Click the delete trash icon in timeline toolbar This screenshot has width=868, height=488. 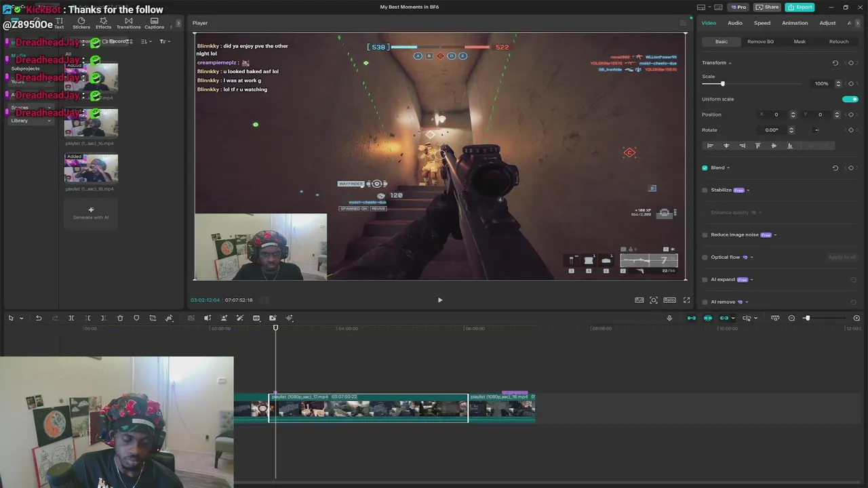(120, 318)
